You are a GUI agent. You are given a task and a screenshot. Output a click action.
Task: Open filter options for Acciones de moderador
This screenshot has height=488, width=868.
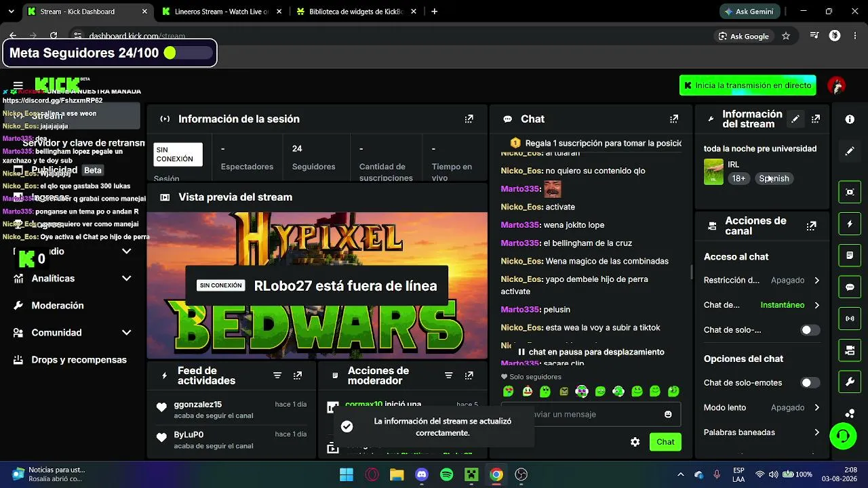[x=448, y=375]
